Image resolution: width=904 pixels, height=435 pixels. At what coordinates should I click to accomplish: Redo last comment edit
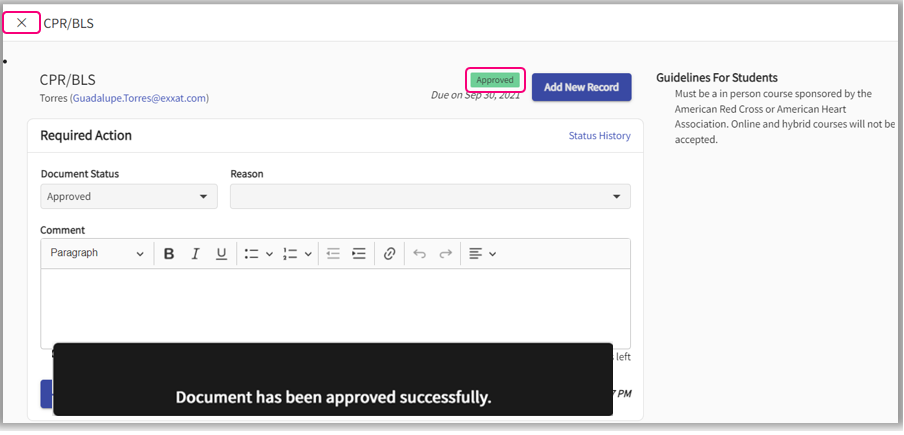pos(446,254)
